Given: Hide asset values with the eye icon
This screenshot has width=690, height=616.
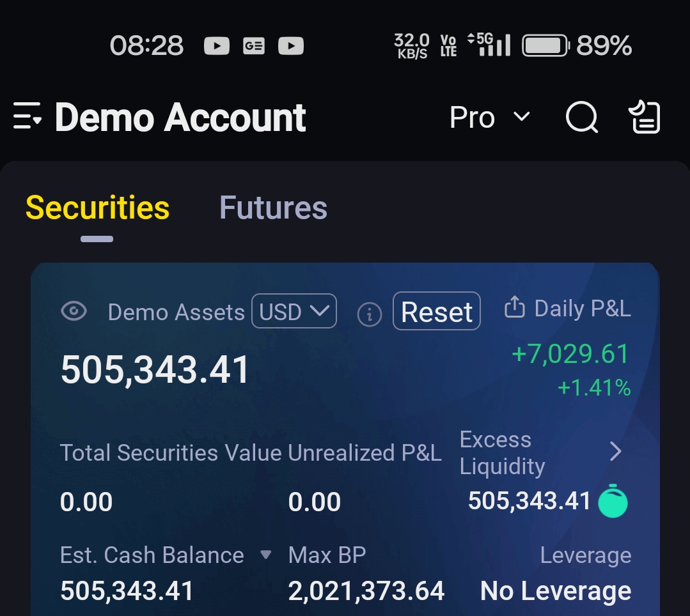Looking at the screenshot, I should tap(74, 312).
